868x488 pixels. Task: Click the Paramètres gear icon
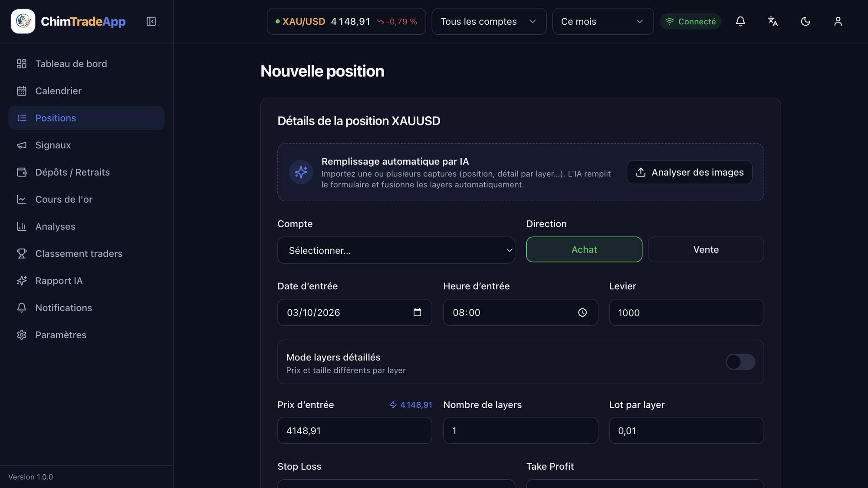(22, 335)
